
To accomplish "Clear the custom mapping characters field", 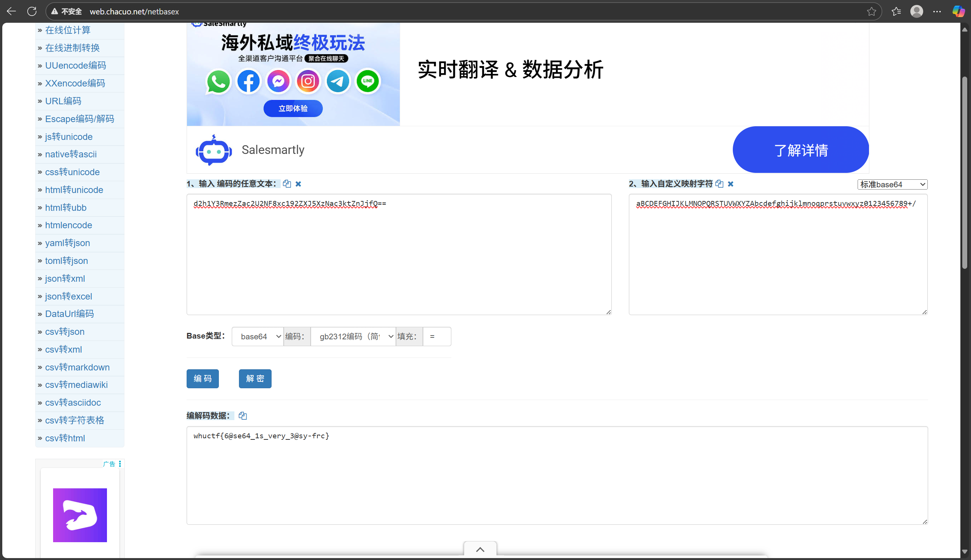I will point(731,184).
